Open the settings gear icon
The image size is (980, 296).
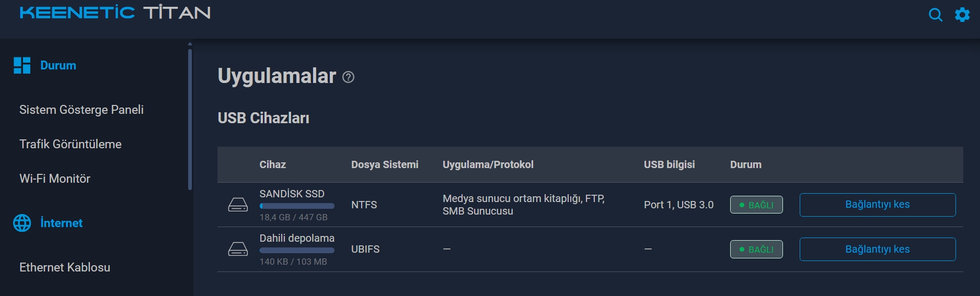(962, 14)
